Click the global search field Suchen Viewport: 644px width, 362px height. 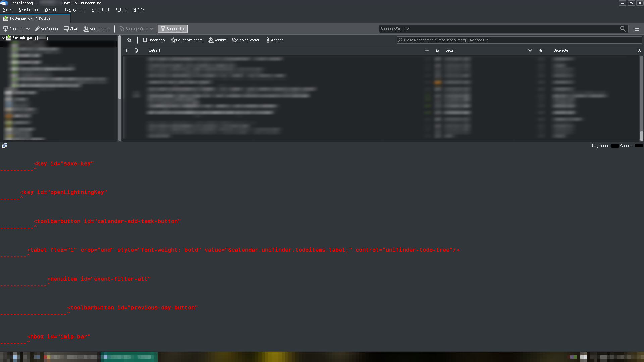click(x=499, y=29)
